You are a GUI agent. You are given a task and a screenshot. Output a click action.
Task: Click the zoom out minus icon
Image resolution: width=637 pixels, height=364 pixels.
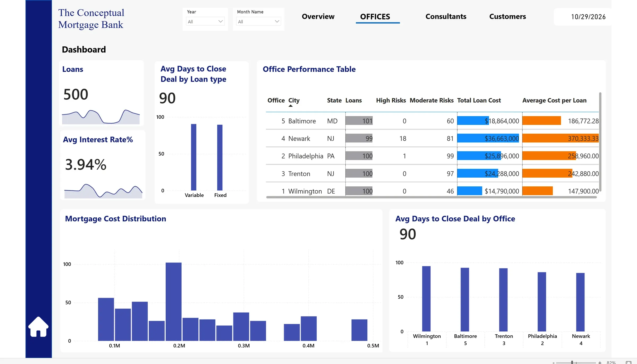click(554, 363)
